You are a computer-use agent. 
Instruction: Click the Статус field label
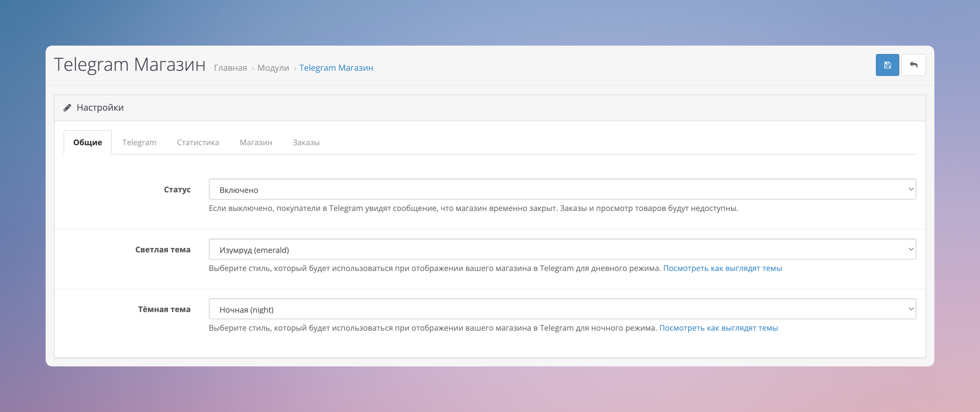click(177, 189)
